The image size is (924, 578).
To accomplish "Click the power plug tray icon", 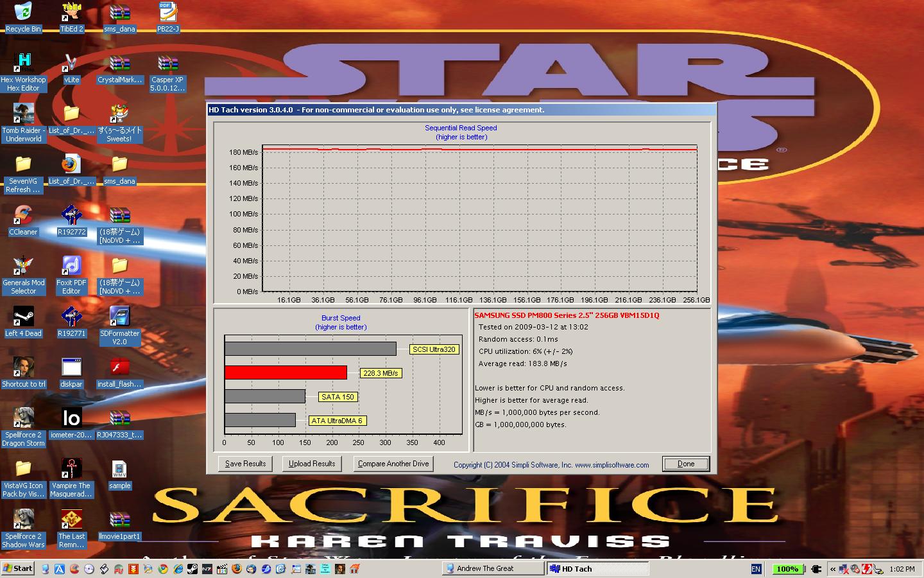I will [816, 569].
